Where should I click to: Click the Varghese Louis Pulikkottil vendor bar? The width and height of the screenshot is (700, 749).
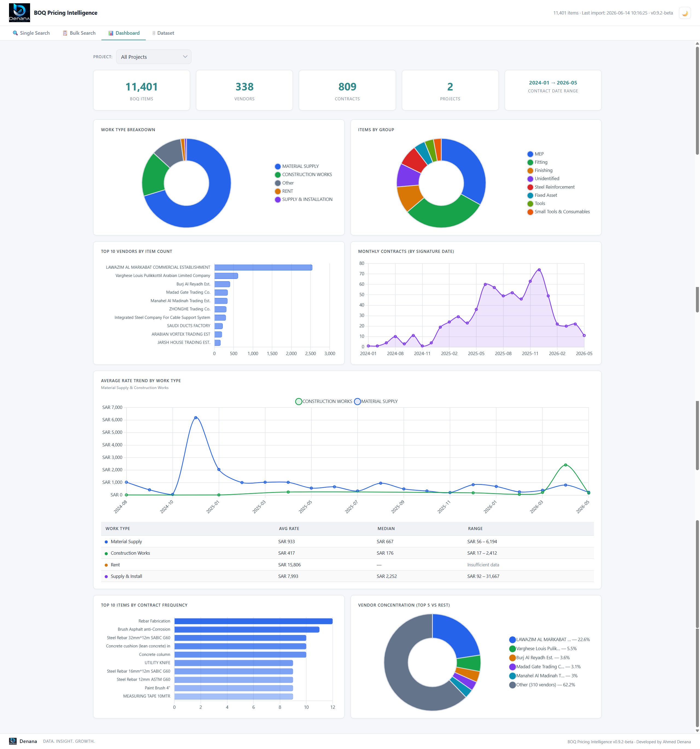(x=226, y=276)
